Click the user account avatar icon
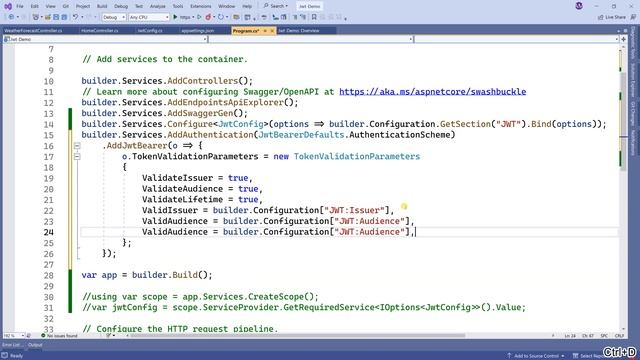 [x=579, y=6]
